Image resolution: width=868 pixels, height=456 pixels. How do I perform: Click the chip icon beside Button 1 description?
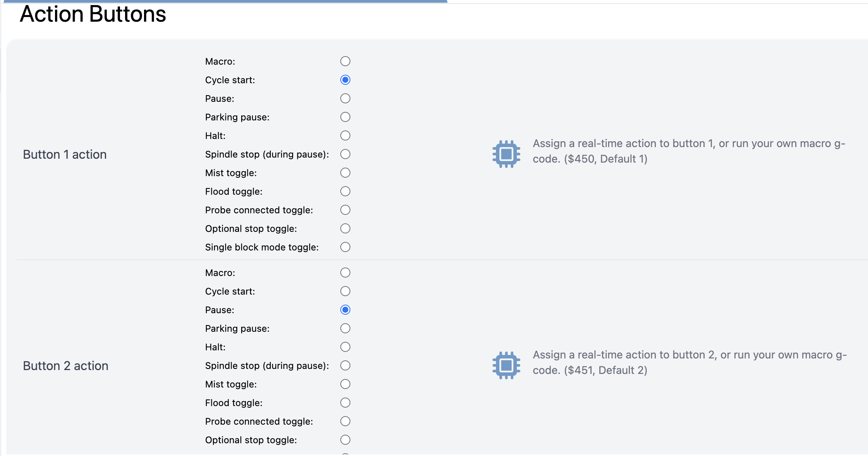pos(506,154)
